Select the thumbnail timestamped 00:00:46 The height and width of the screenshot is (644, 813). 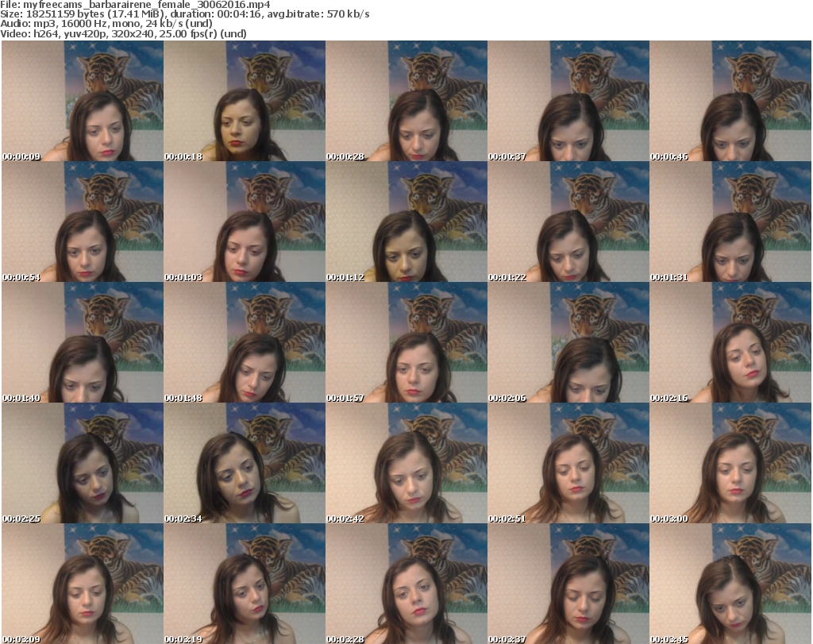pyautogui.click(x=730, y=101)
